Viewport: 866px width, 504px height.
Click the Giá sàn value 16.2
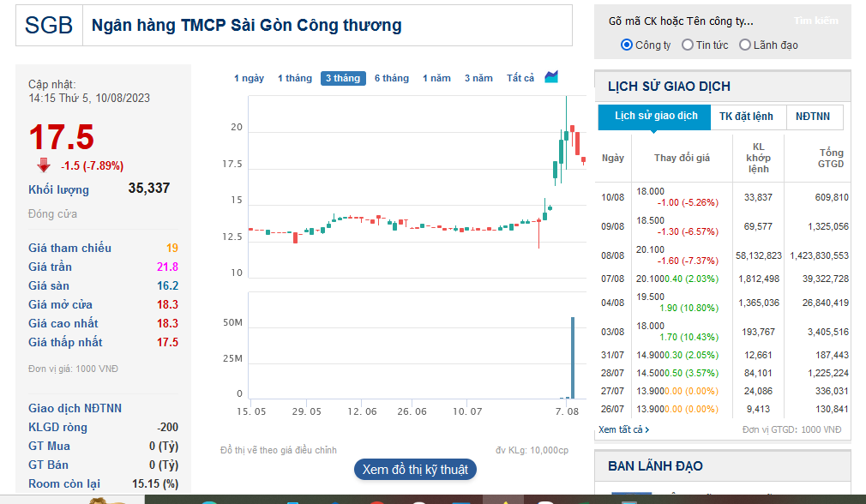coord(167,285)
